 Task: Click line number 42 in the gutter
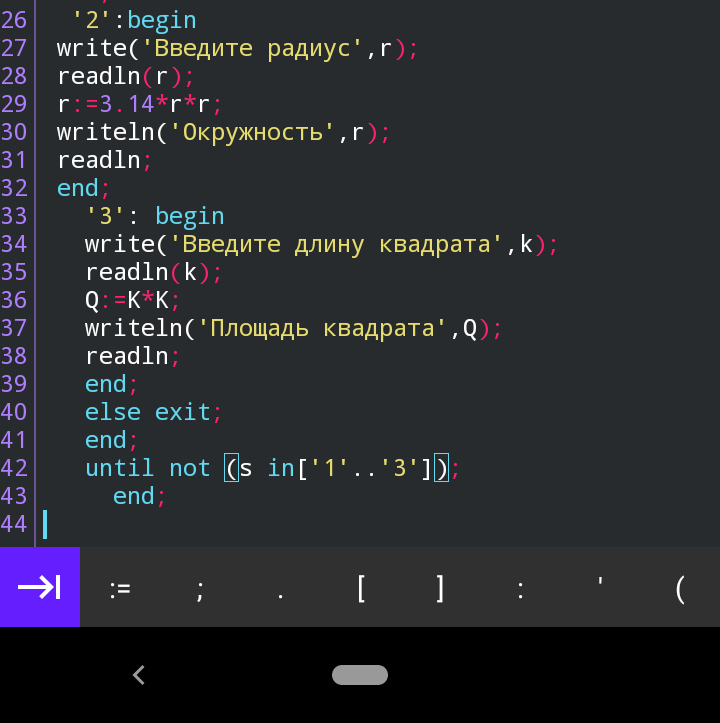coord(15,468)
